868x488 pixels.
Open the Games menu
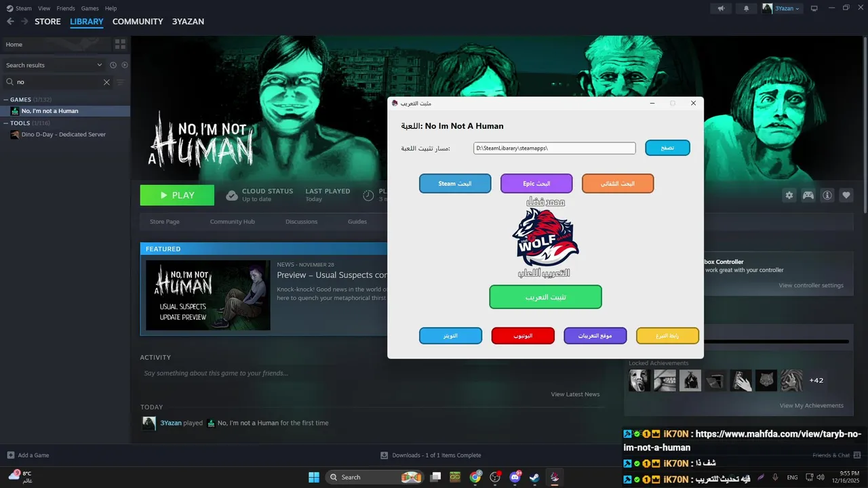[90, 8]
